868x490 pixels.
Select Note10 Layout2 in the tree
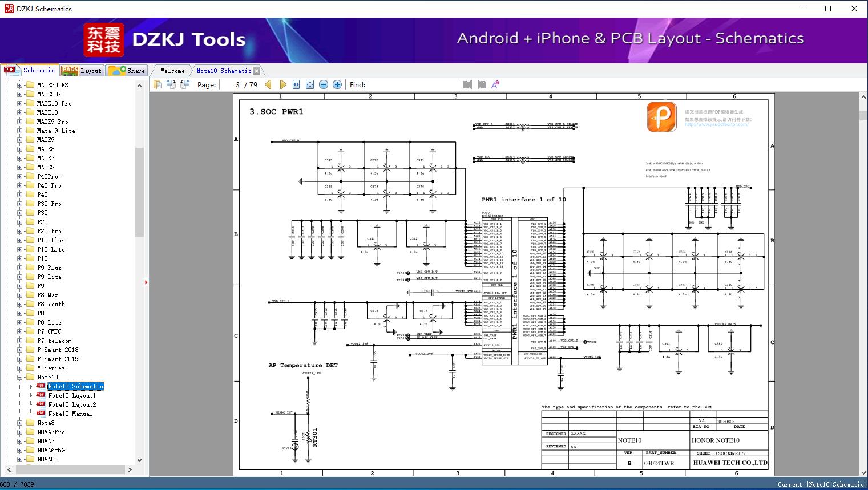[72, 404]
